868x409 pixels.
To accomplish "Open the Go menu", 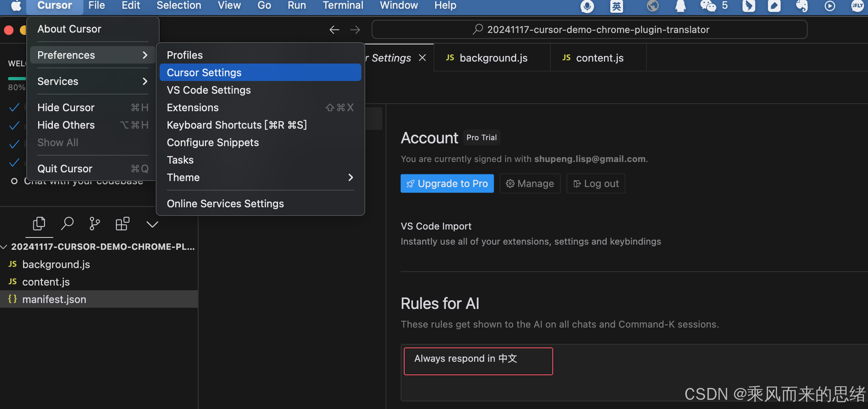I will tap(264, 6).
